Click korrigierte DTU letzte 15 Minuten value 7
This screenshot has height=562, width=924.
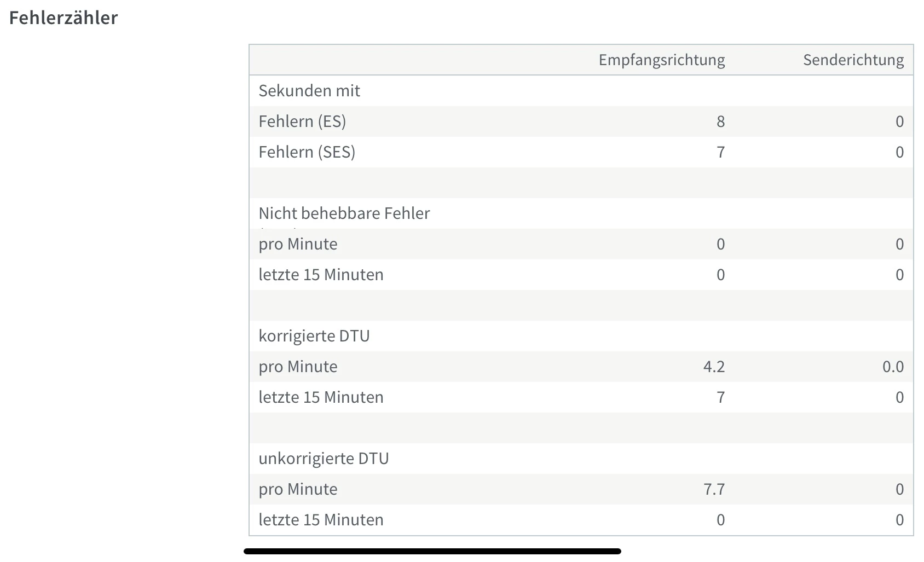[720, 397]
